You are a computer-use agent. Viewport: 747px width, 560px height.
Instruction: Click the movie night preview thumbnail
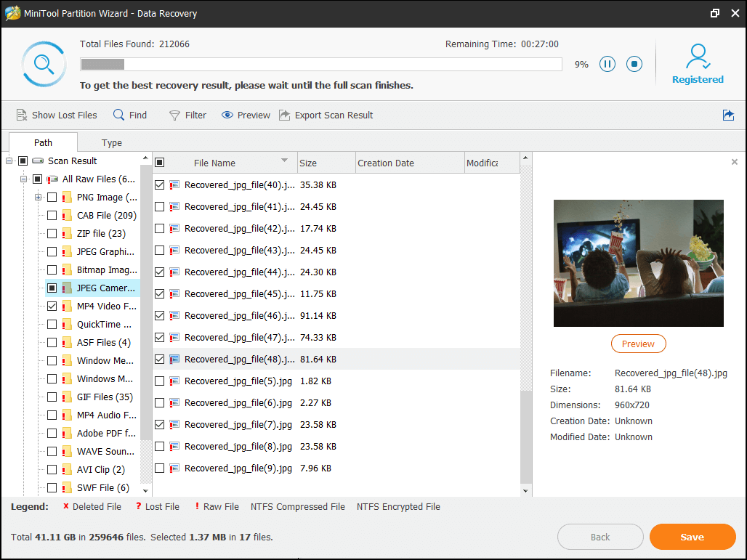point(639,263)
